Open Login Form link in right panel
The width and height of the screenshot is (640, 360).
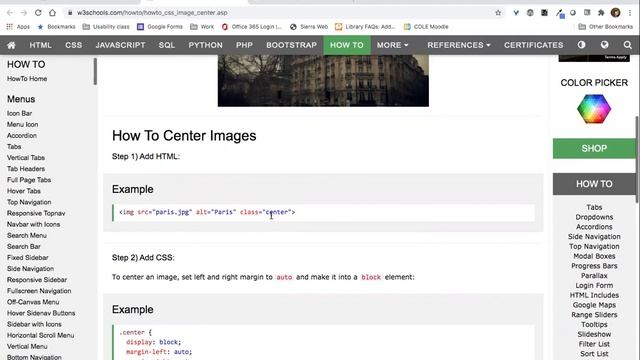coord(594,286)
